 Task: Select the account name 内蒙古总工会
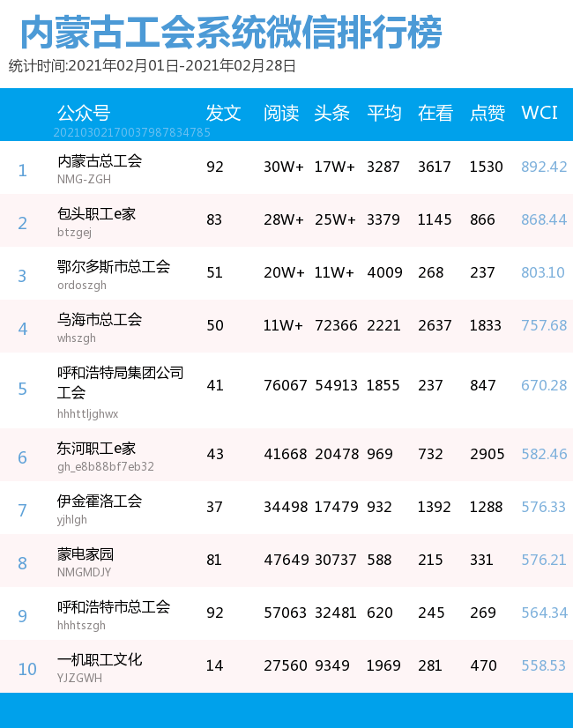pos(100,161)
